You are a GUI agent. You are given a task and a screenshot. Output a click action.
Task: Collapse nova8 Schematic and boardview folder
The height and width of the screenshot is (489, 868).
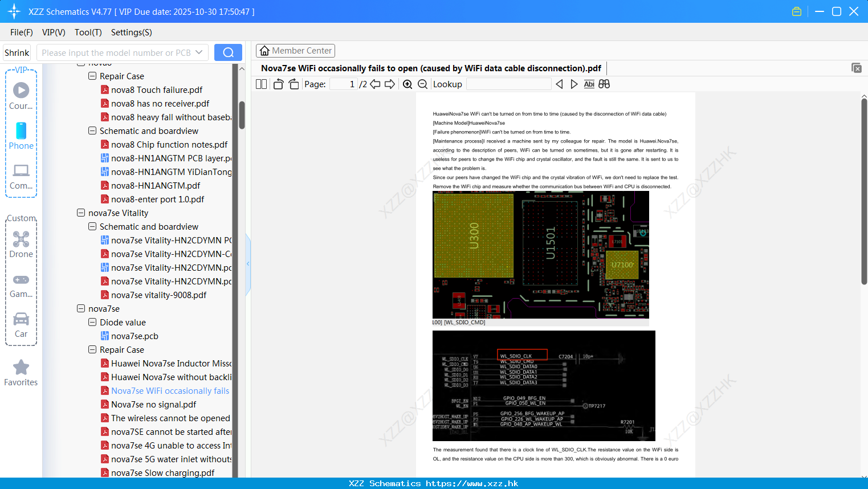click(92, 131)
